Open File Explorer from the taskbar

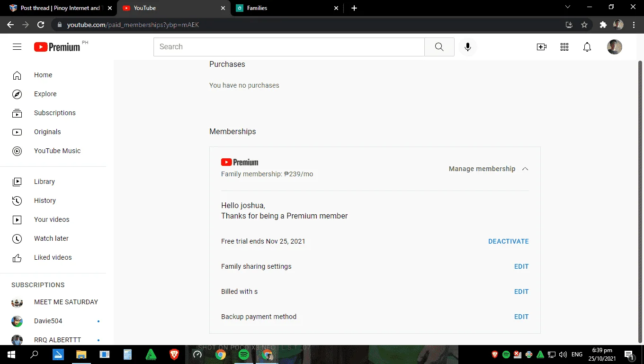(x=81, y=355)
